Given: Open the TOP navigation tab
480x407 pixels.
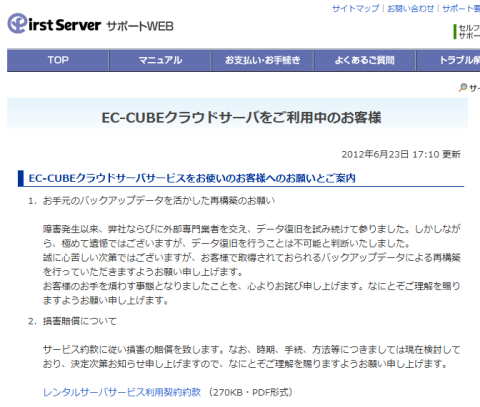Looking at the screenshot, I should point(58,60).
